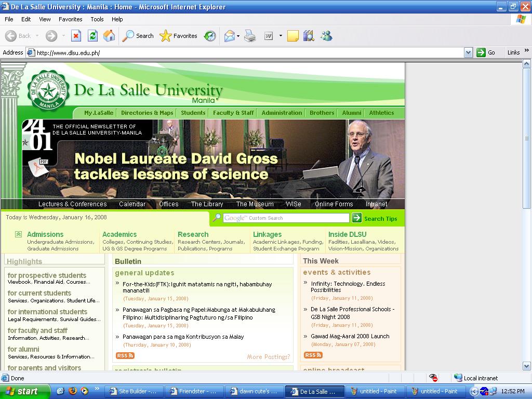Open the Admissions section link
The image size is (532, 399).
point(45,234)
